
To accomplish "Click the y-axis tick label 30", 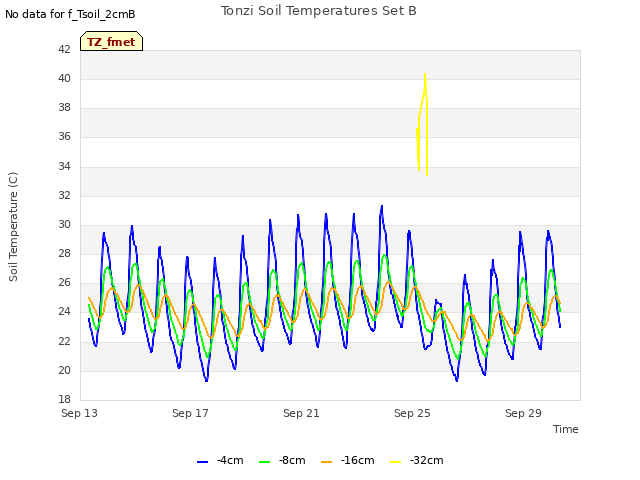I will pos(64,224).
